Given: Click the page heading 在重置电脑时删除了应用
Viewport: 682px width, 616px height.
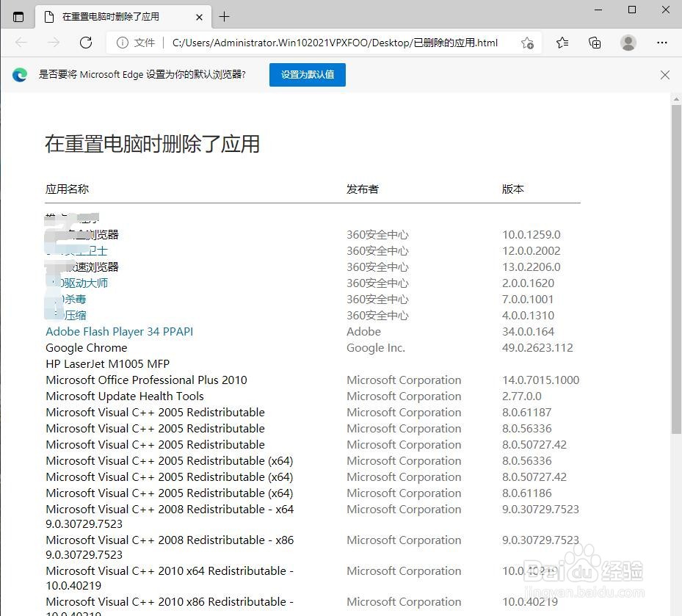Looking at the screenshot, I should [x=152, y=144].
